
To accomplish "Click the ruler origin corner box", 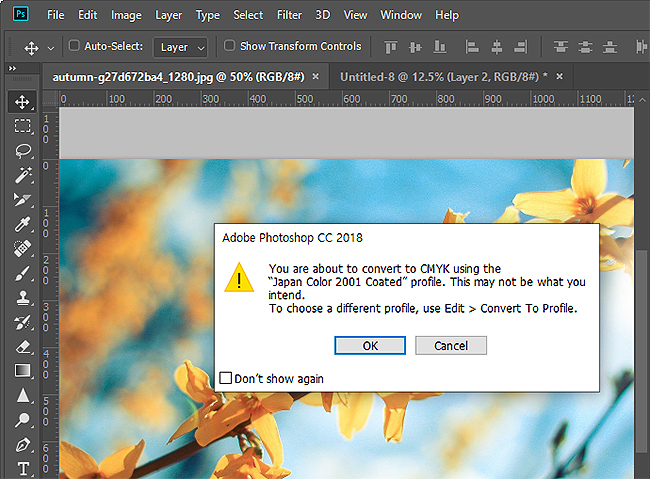I will pyautogui.click(x=51, y=99).
